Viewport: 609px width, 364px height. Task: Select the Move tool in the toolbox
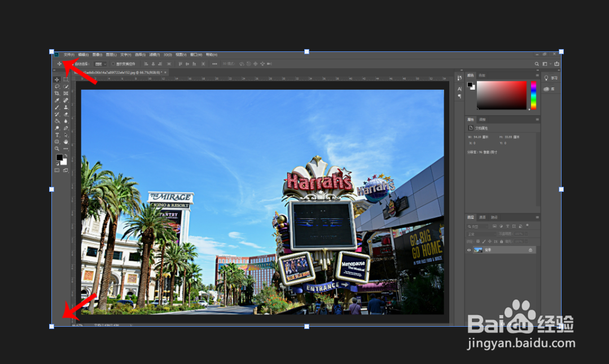(x=57, y=79)
